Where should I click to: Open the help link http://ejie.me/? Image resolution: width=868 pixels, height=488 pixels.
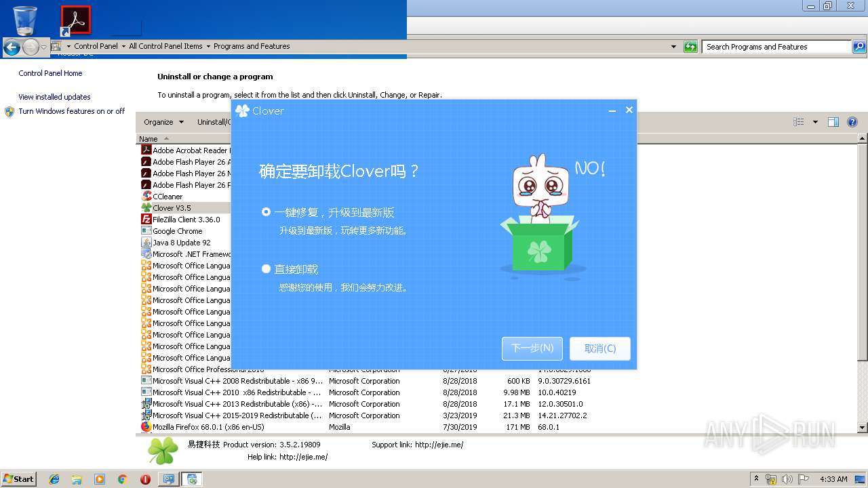[x=303, y=457]
